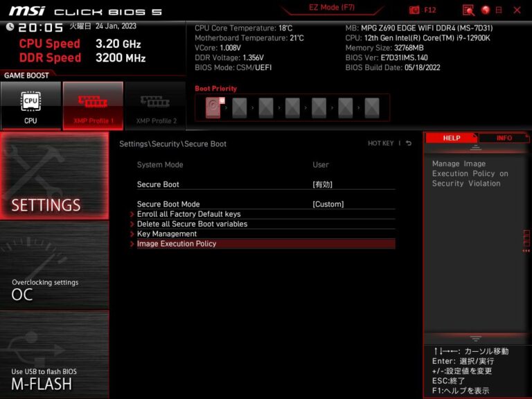Switch to the INFO tab

[504, 138]
